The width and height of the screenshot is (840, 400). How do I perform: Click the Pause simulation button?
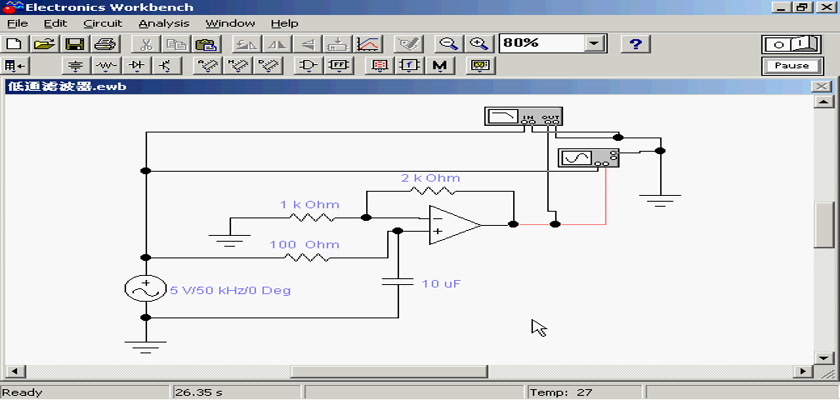[x=792, y=66]
